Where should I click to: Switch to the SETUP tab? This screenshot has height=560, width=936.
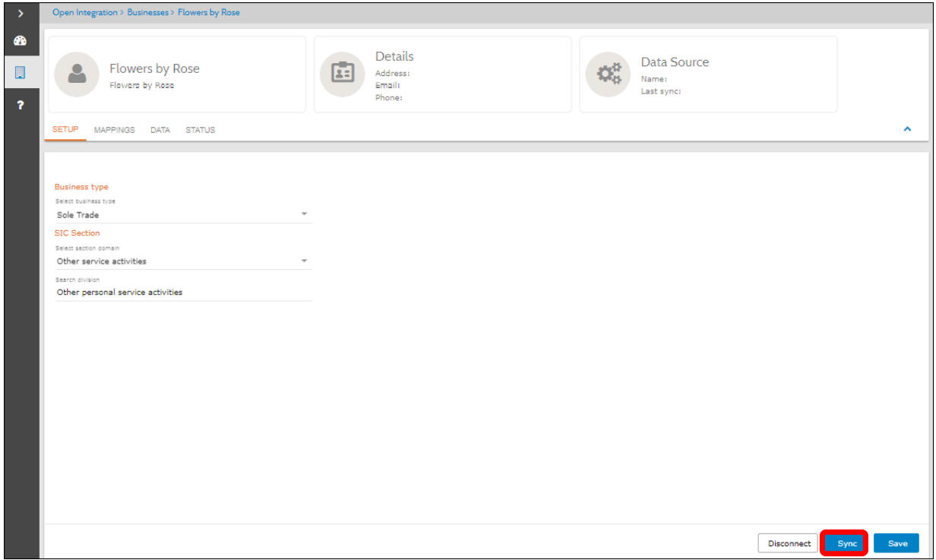click(65, 130)
